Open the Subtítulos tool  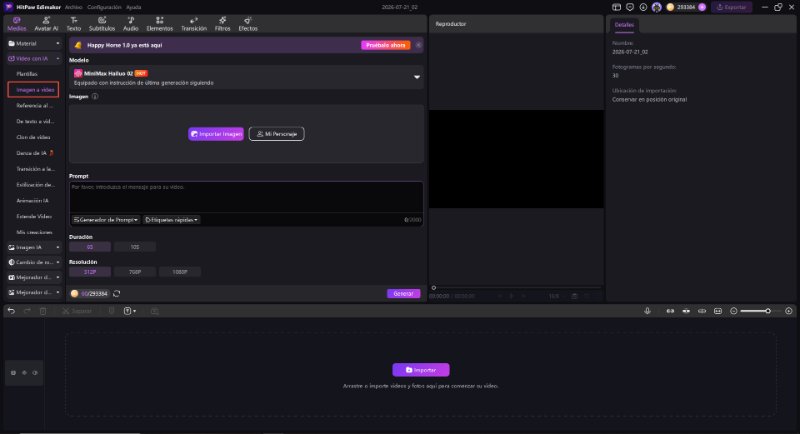coord(102,24)
